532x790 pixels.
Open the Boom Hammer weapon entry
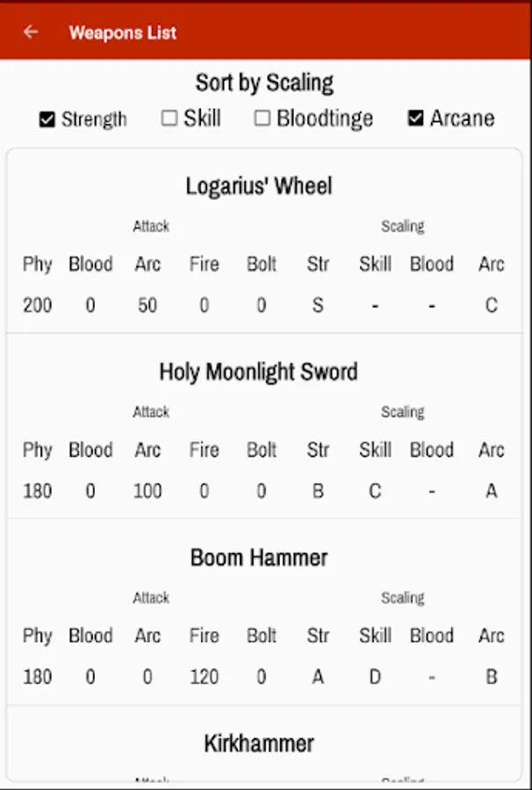coord(259,558)
